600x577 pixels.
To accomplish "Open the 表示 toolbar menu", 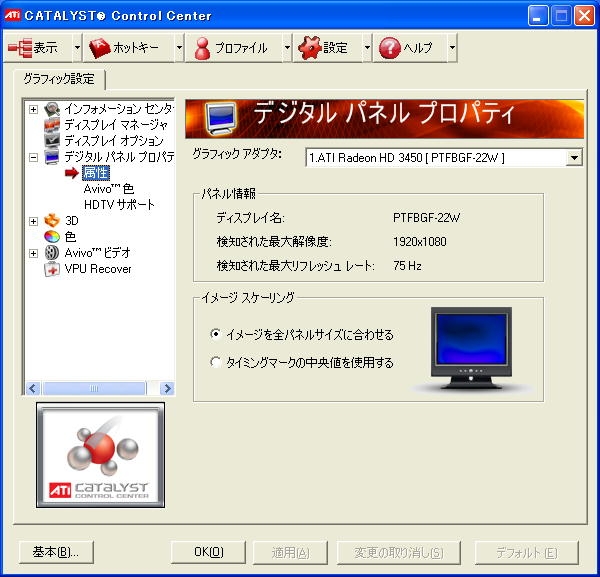I will tap(38, 48).
